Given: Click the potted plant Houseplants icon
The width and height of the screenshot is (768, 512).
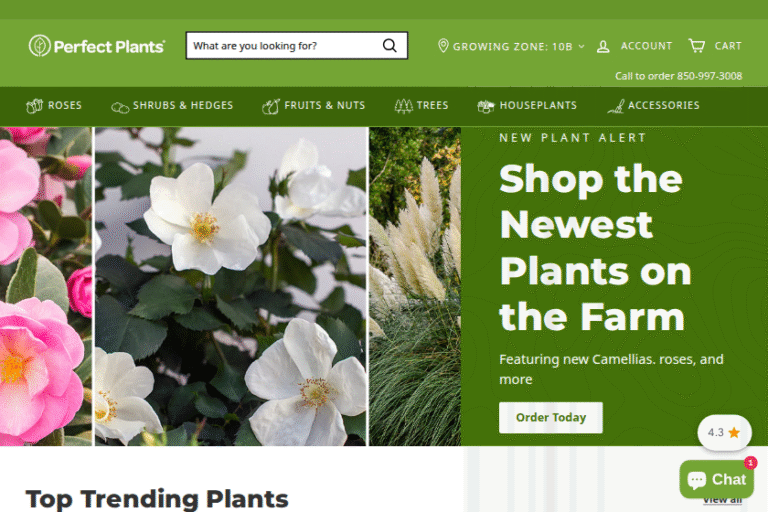Looking at the screenshot, I should (x=486, y=106).
